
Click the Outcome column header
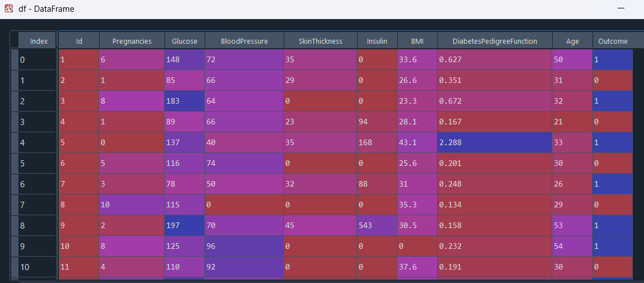613,41
